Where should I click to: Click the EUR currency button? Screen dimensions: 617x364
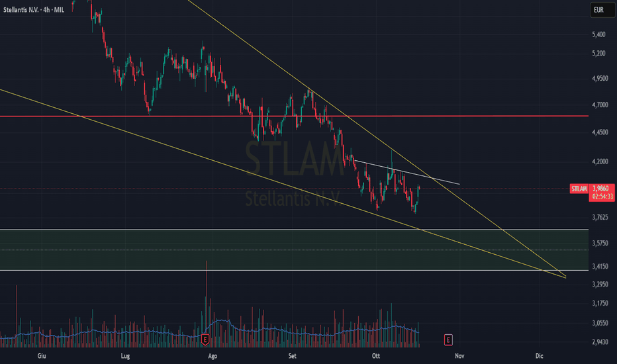coord(602,10)
